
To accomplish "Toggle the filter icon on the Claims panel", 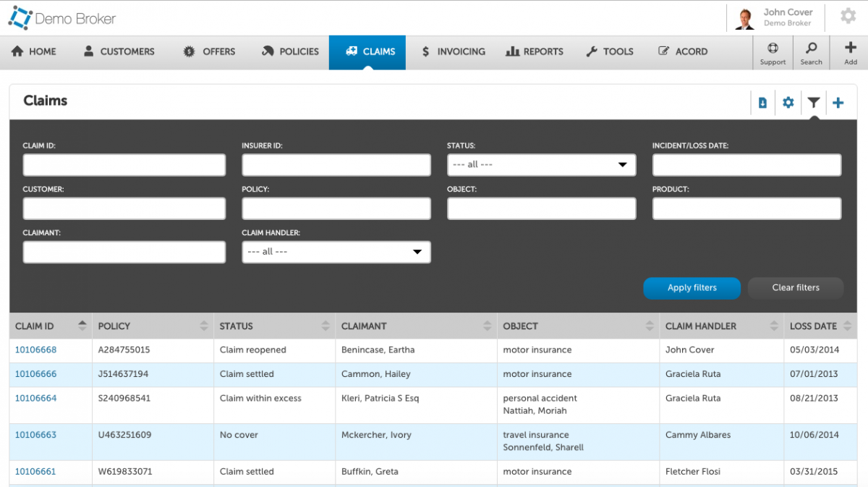I will (x=814, y=103).
